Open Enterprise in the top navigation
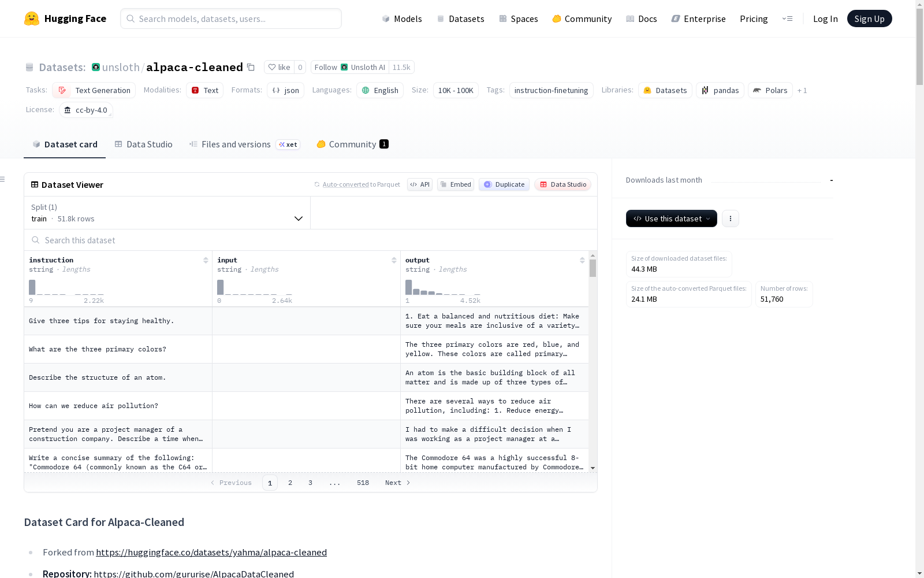 click(x=698, y=18)
